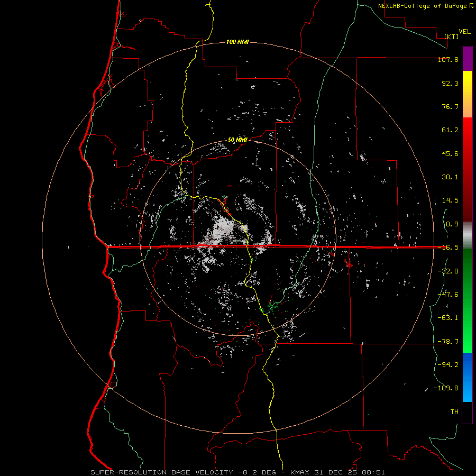The height and width of the screenshot is (476, 476).
Task: Click the VEL legend heading
Action: point(464,32)
